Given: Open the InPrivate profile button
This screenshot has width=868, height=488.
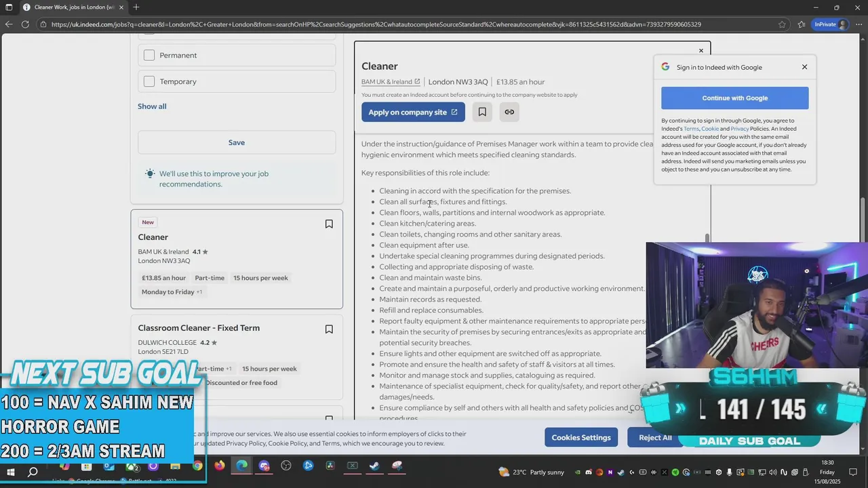Looking at the screenshot, I should [x=830, y=24].
